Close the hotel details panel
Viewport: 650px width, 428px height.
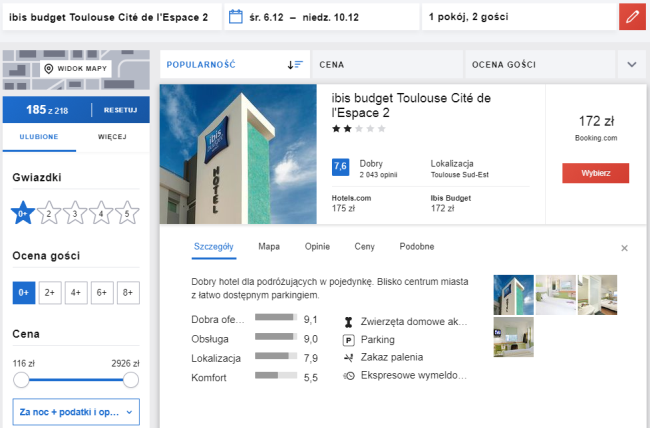[624, 248]
